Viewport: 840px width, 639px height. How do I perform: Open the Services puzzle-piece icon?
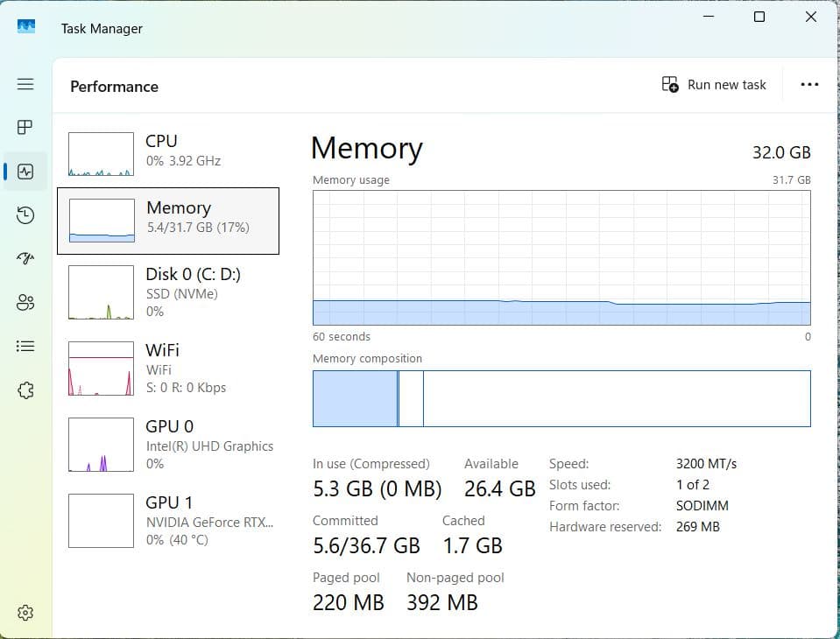point(25,390)
